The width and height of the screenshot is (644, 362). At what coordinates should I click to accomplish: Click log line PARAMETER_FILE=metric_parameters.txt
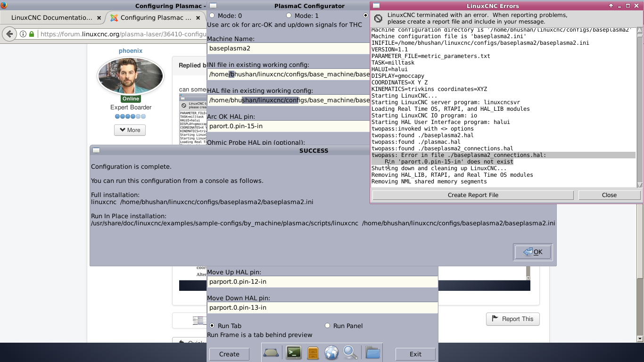(431, 56)
